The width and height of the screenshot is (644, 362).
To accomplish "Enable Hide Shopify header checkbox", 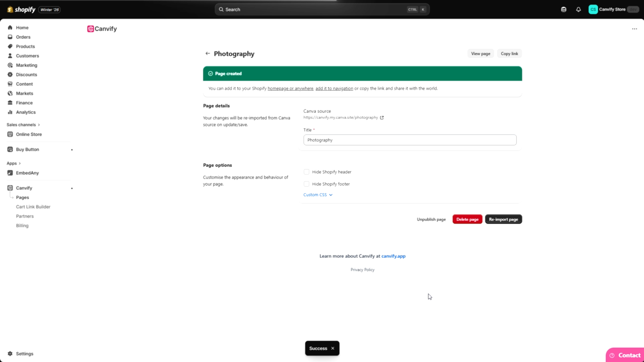I will point(306,172).
